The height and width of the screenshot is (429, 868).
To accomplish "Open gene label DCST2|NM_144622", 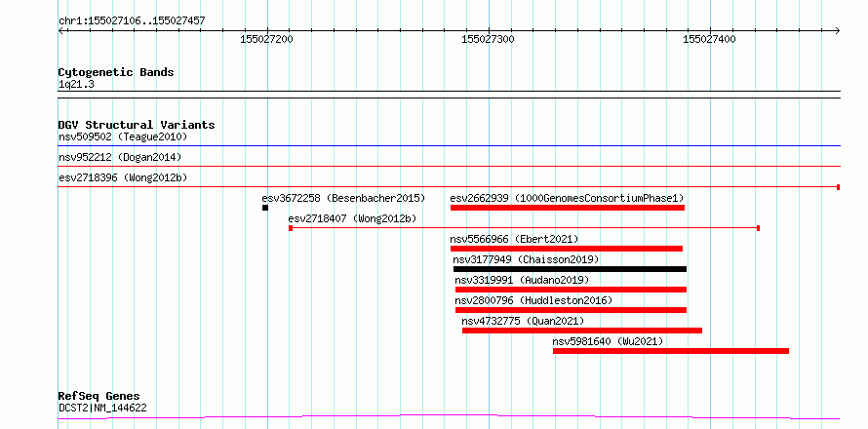I will pos(102,409).
